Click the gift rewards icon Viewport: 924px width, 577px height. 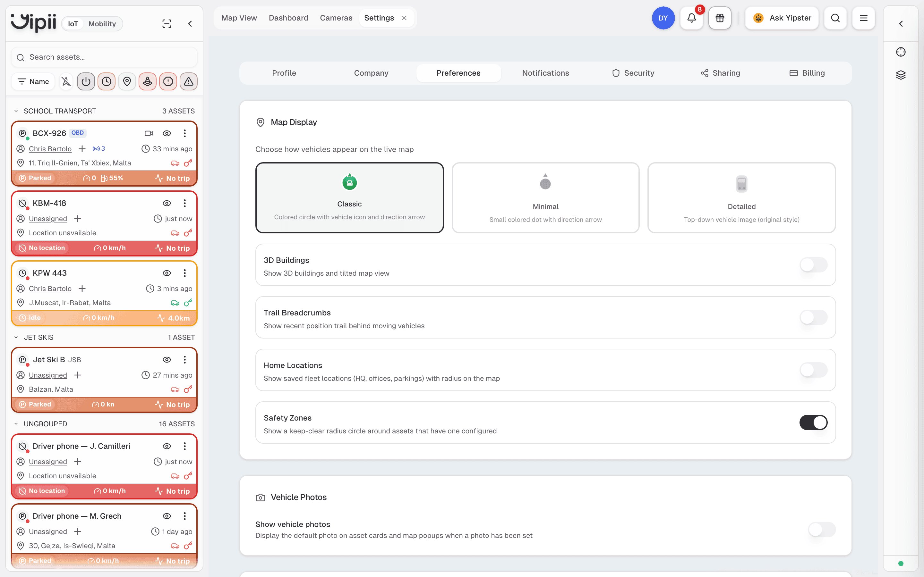click(720, 18)
